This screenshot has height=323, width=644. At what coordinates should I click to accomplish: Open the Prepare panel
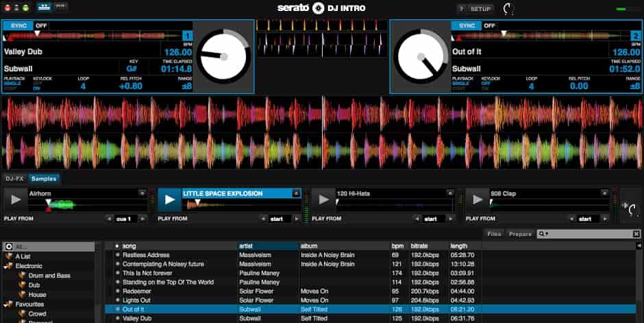(x=521, y=234)
